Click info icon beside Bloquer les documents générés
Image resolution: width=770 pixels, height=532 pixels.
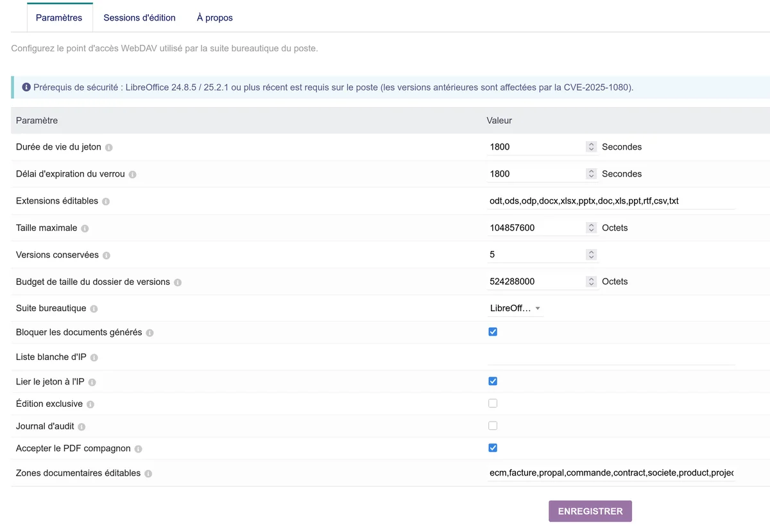coord(150,333)
